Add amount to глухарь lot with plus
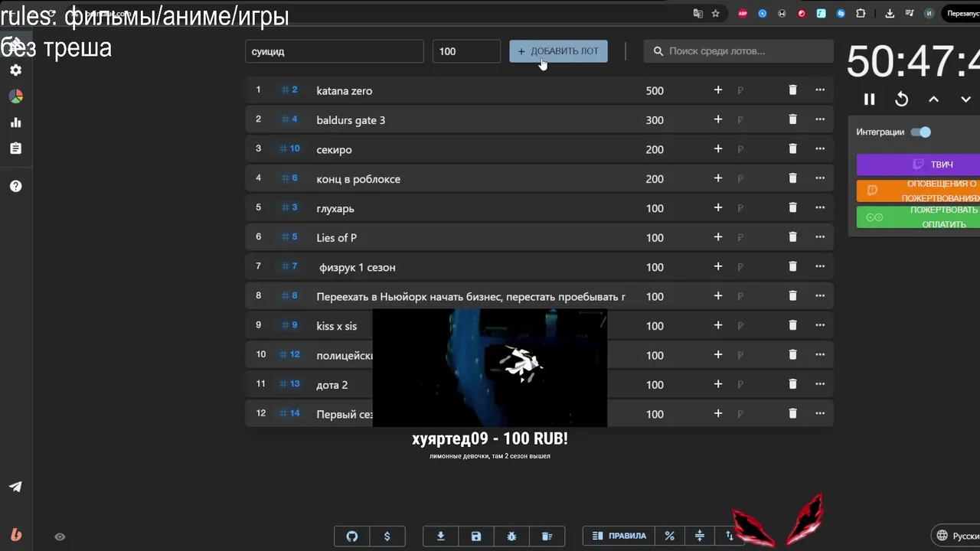This screenshot has height=551, width=980. (x=718, y=208)
